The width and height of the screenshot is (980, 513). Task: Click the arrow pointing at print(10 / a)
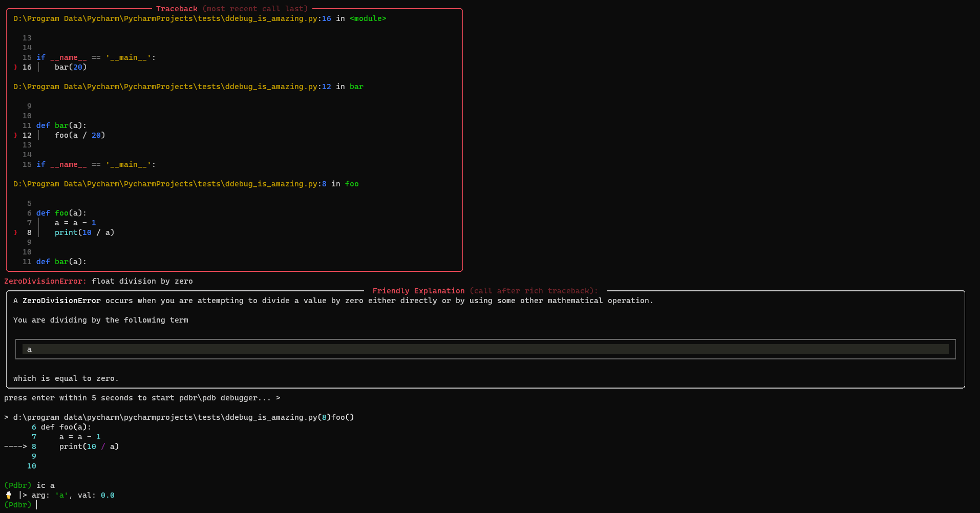(x=14, y=446)
